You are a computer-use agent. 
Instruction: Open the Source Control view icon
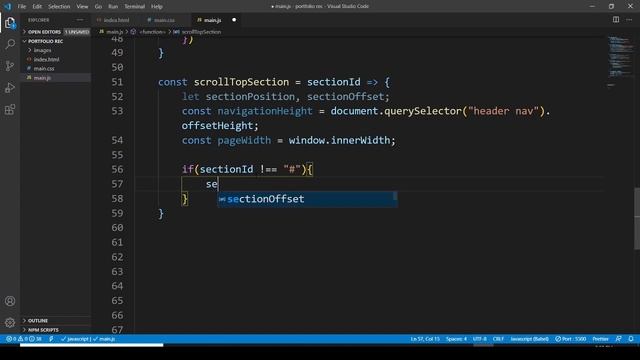pyautogui.click(x=10, y=66)
